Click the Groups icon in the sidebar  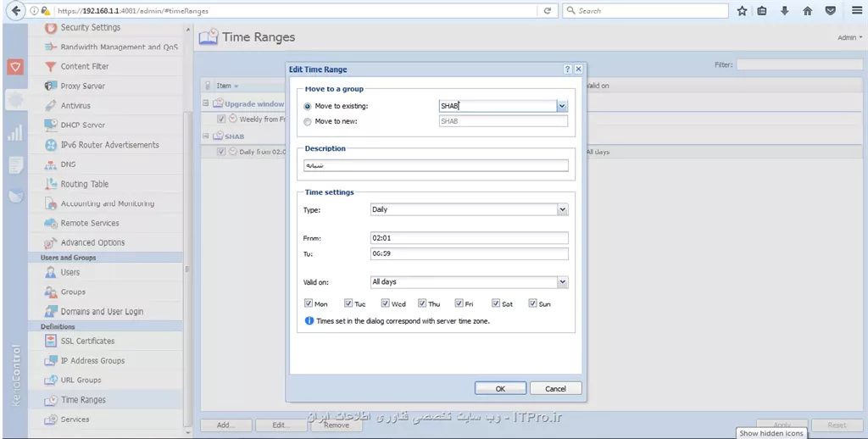[x=51, y=292]
